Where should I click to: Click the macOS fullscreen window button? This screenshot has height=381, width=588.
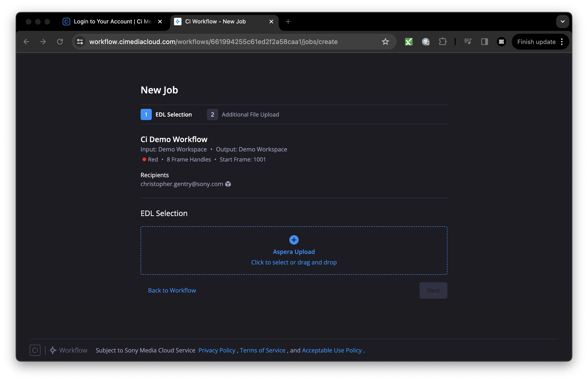pos(47,22)
